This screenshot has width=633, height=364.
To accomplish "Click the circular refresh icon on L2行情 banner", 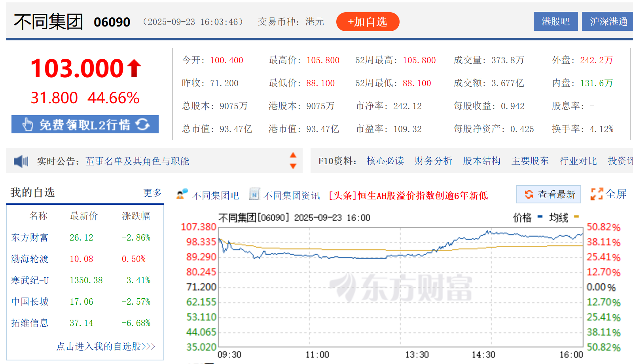I will click(x=143, y=124).
